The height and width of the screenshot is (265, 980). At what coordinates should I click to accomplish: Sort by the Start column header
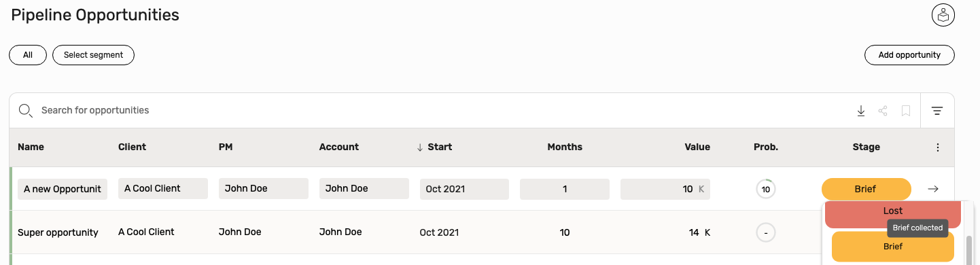[x=434, y=147]
